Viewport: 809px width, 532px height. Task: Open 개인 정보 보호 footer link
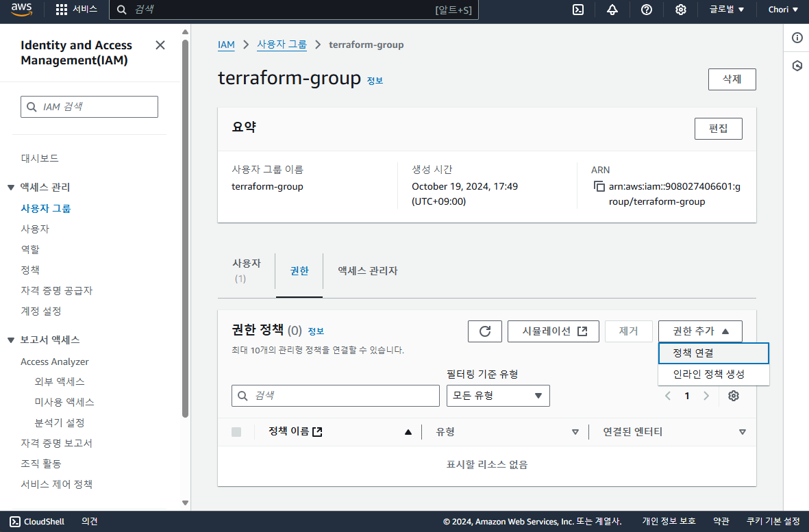[x=669, y=522]
